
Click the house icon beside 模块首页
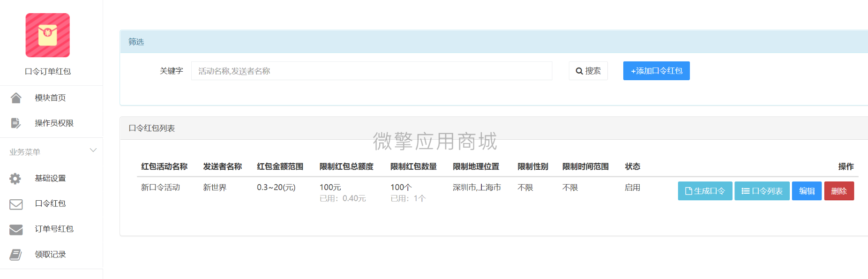point(16,98)
